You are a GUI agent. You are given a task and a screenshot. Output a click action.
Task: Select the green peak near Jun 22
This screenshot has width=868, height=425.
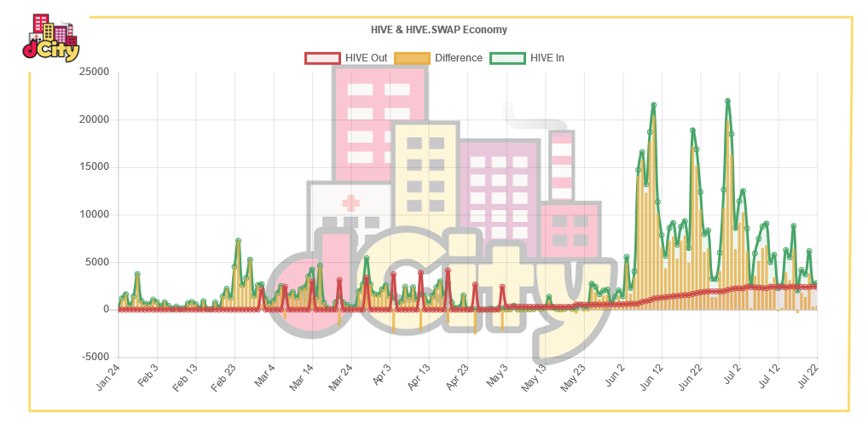pos(692,131)
